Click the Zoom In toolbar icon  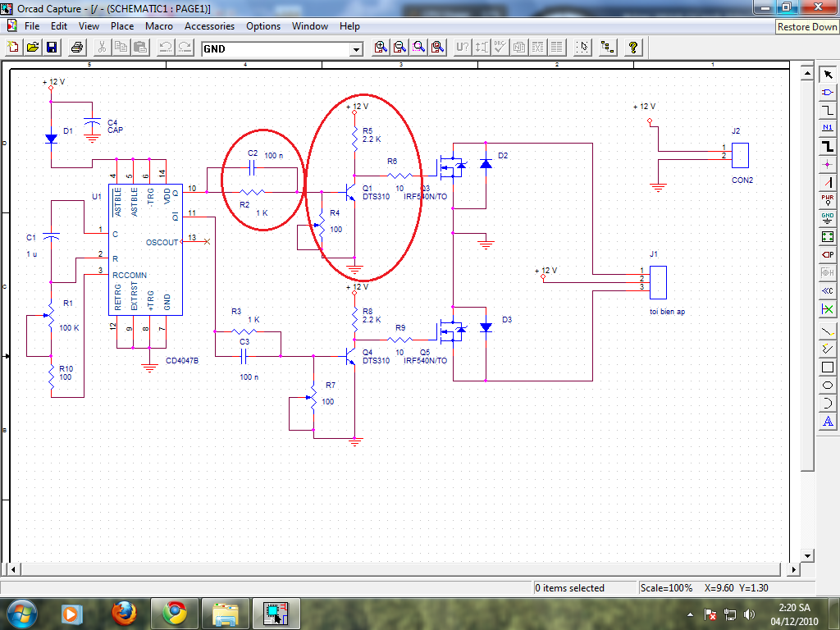[x=381, y=48]
